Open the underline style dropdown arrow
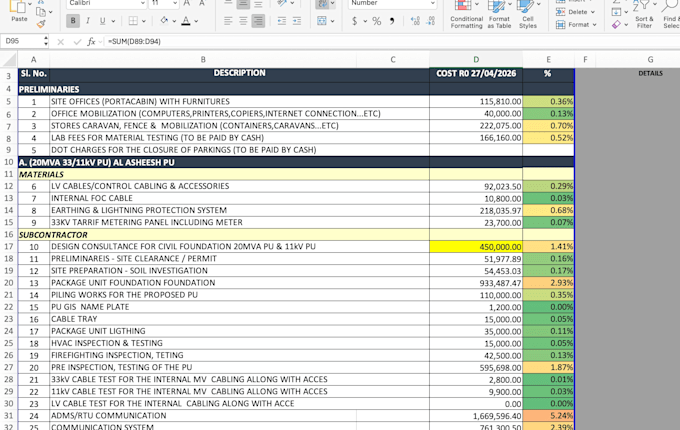 (113, 21)
